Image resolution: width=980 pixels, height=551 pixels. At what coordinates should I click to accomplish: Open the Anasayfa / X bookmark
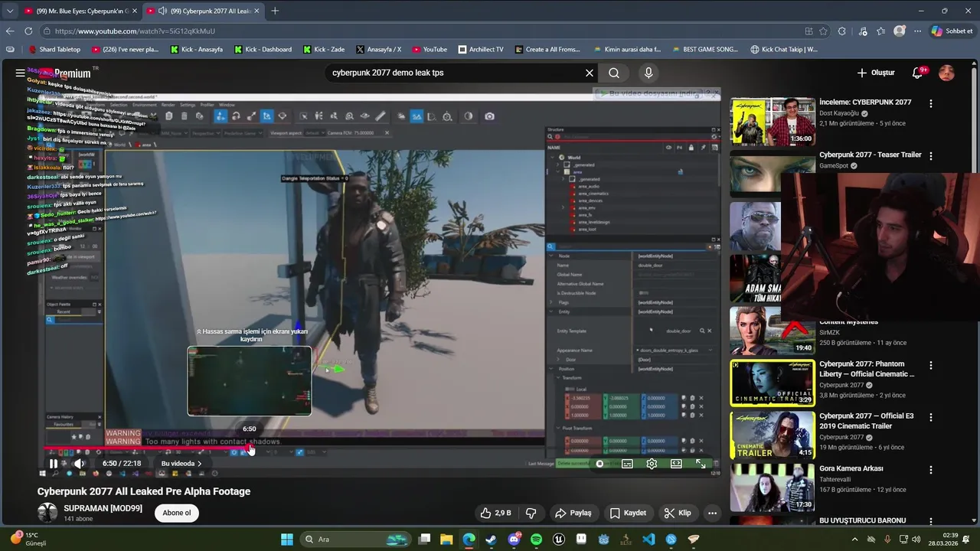pos(378,50)
